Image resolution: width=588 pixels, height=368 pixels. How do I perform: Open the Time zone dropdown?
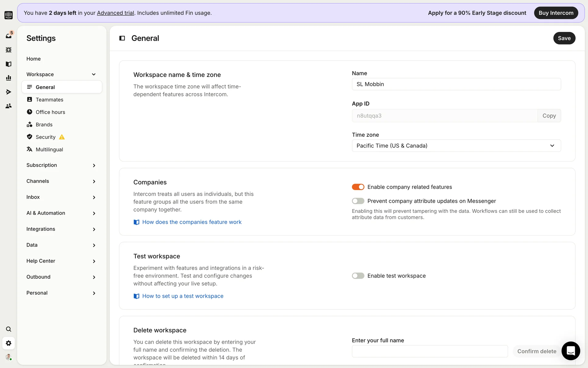click(x=456, y=146)
